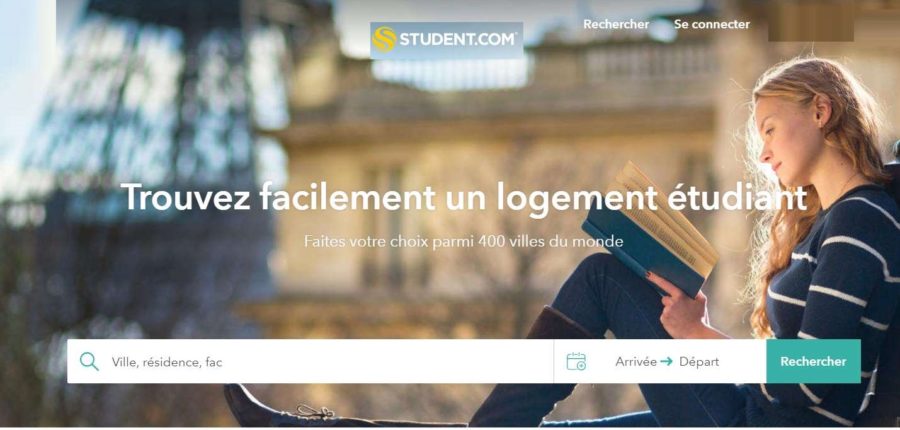900x430 pixels.
Task: Click the headline "Trouvez facilement un logement étudiant"
Action: [464, 197]
